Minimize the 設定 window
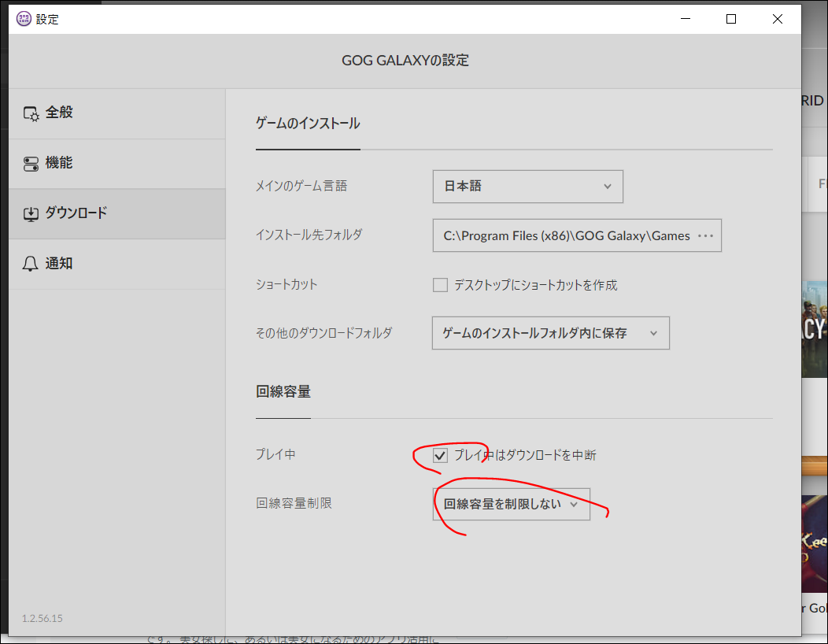Image resolution: width=828 pixels, height=644 pixels. coord(686,19)
